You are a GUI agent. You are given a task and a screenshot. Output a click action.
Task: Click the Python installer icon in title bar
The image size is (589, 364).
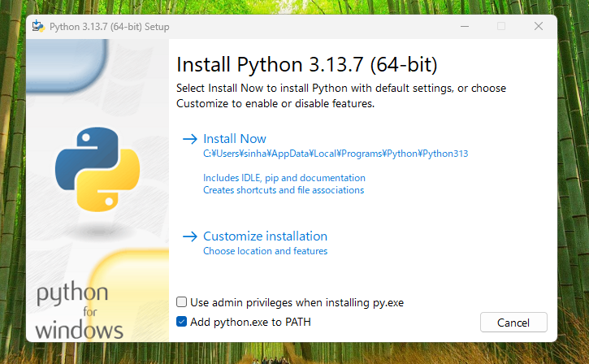coord(37,26)
